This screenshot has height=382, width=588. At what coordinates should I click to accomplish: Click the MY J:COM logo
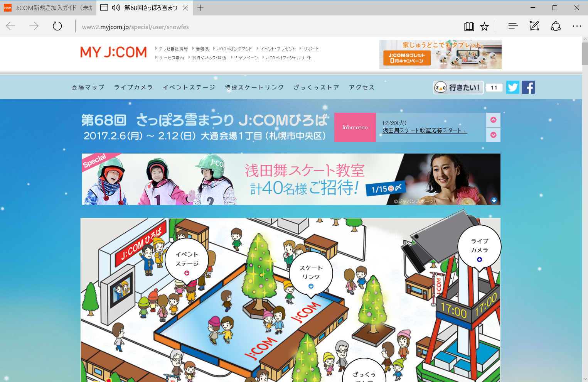(113, 52)
